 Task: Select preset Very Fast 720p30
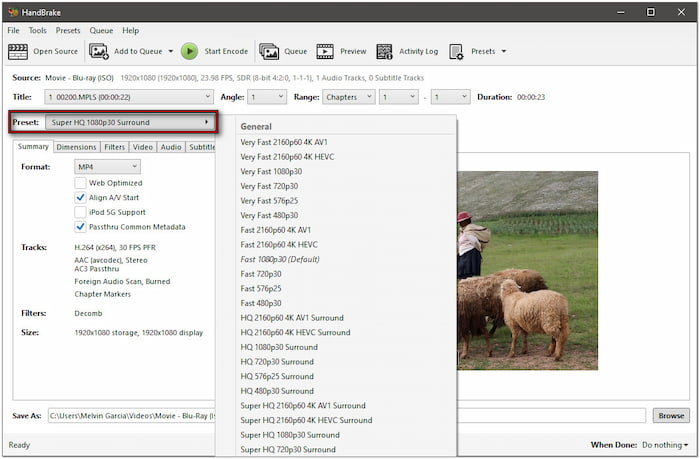coord(269,186)
